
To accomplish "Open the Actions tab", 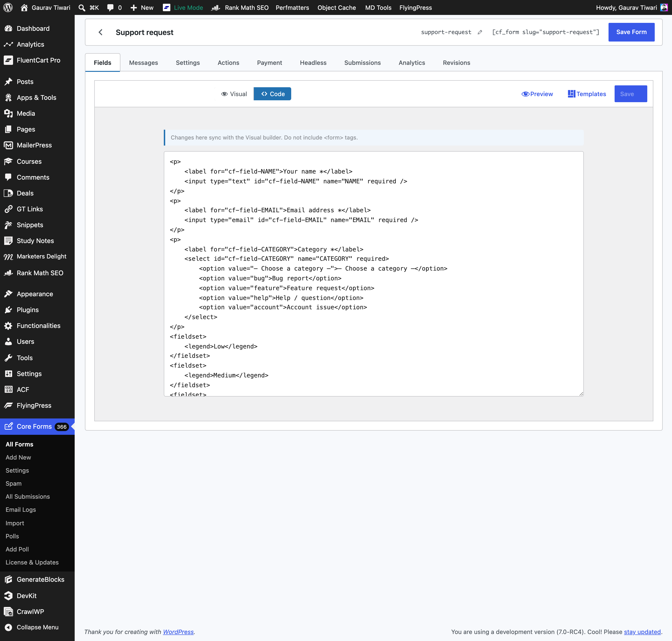I will (228, 63).
